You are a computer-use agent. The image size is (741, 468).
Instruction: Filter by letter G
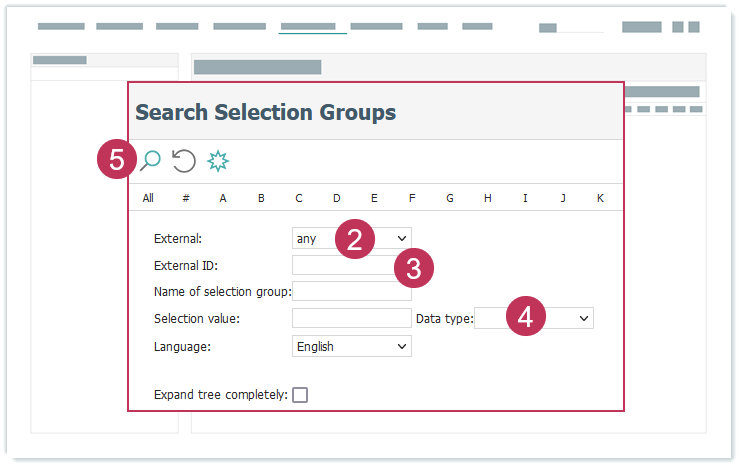(450, 198)
